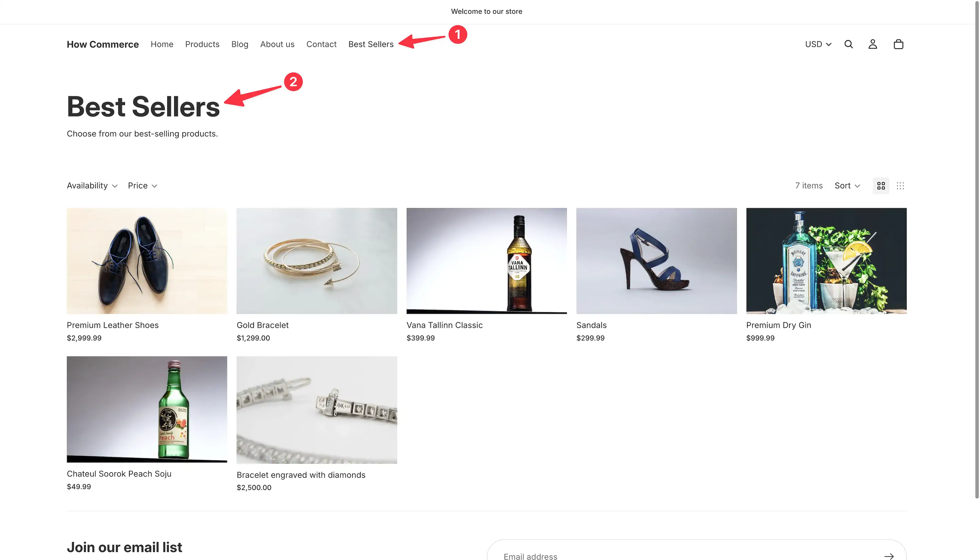Click the $999.99 price text
Viewport: 980px width, 560px height.
point(760,338)
